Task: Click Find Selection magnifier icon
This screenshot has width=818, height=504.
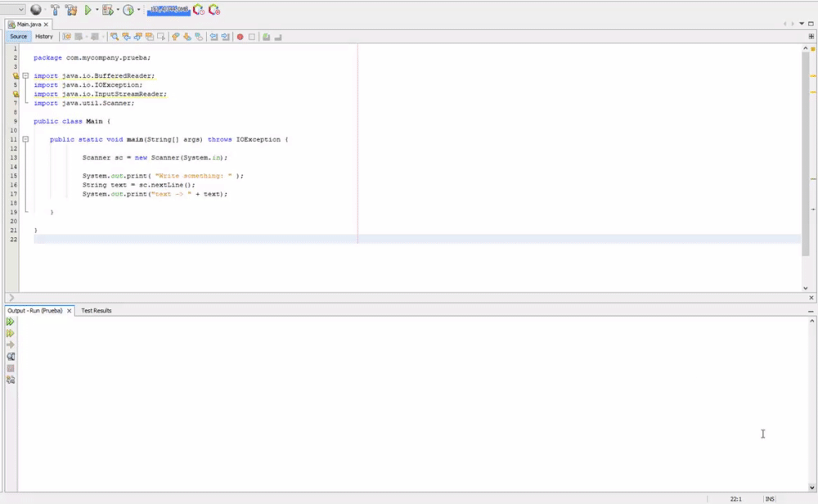Action: pyautogui.click(x=115, y=37)
